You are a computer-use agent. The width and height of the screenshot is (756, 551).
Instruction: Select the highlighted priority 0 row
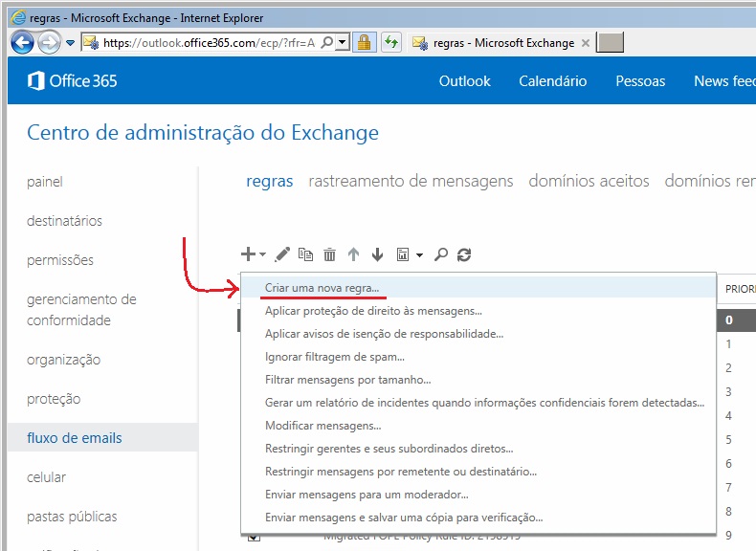(x=736, y=320)
